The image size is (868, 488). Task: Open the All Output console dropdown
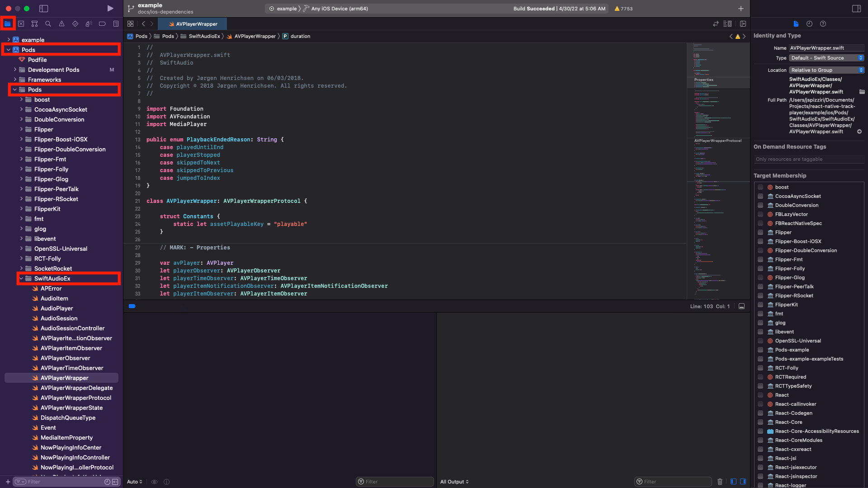454,482
